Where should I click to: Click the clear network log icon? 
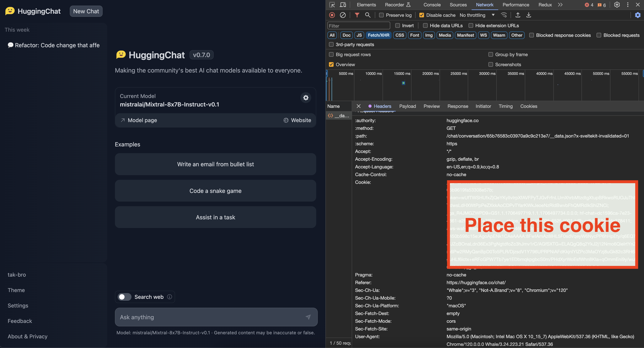[x=343, y=15]
